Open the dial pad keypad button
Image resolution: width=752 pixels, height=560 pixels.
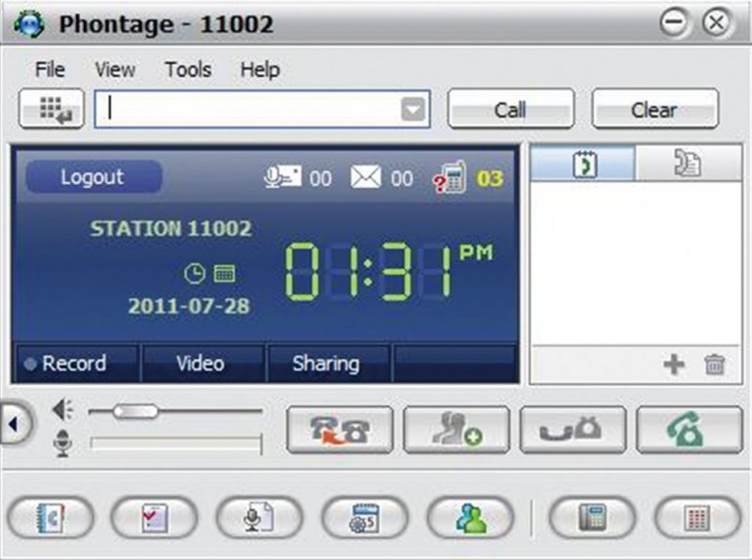coord(52,109)
